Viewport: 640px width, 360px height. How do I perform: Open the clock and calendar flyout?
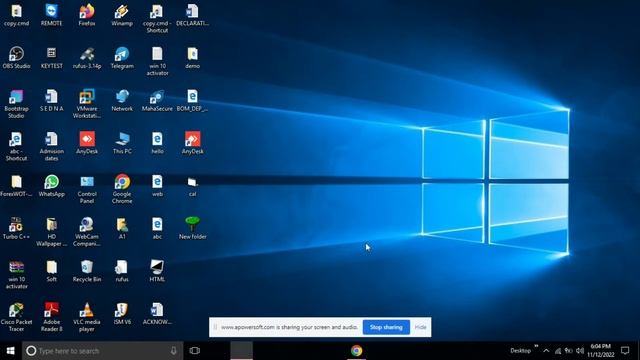click(601, 351)
